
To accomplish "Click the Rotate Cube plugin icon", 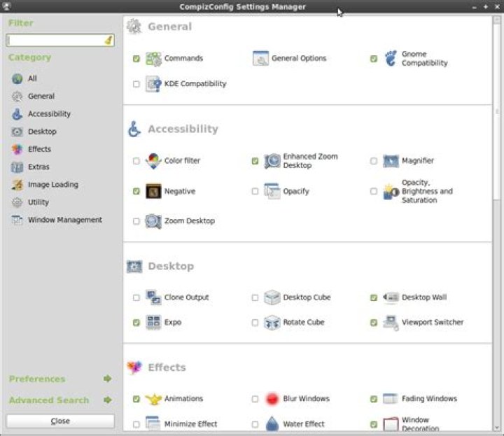I will click(272, 322).
